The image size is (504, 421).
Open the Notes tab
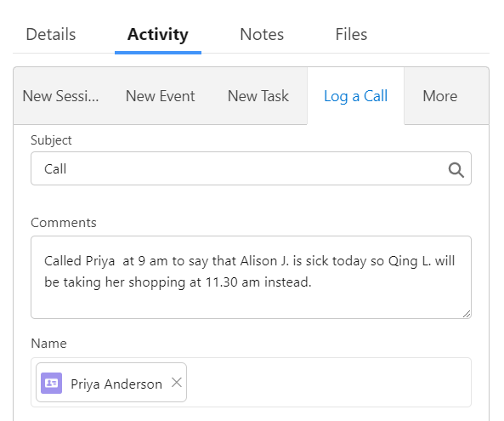point(262,34)
